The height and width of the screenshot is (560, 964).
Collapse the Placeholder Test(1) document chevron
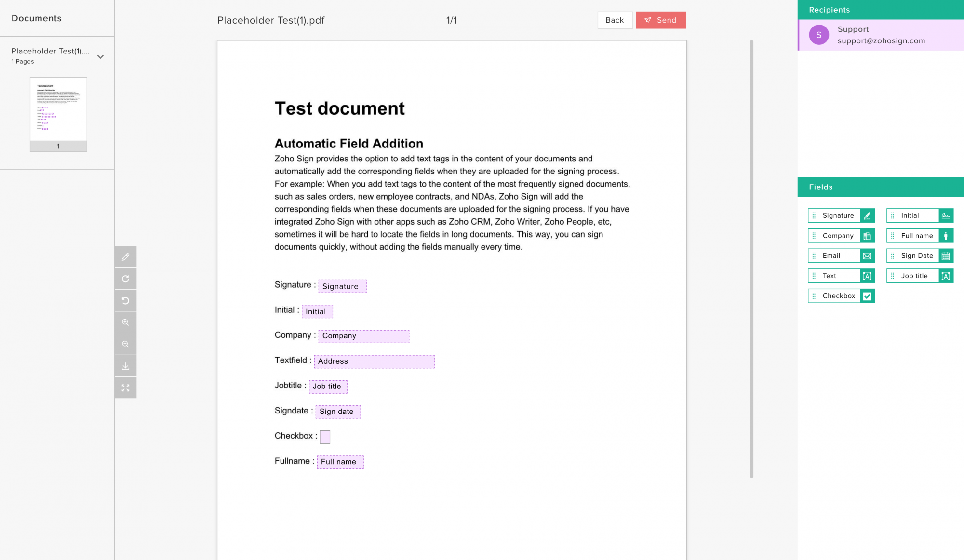pyautogui.click(x=100, y=56)
